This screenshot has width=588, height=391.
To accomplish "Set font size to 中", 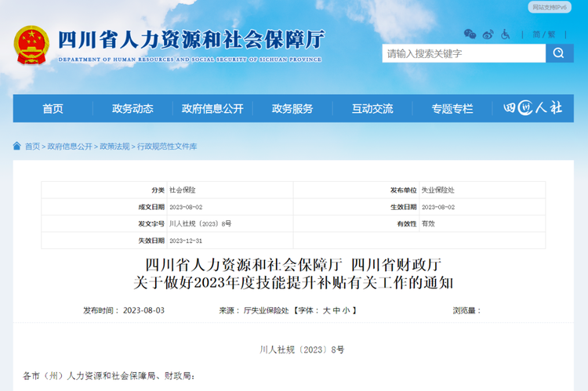I will click(336, 310).
